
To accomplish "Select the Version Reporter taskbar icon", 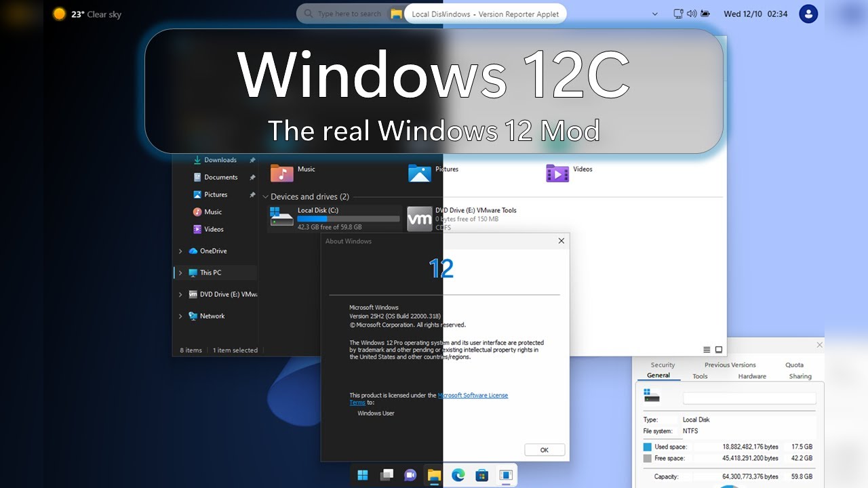I will 505,475.
